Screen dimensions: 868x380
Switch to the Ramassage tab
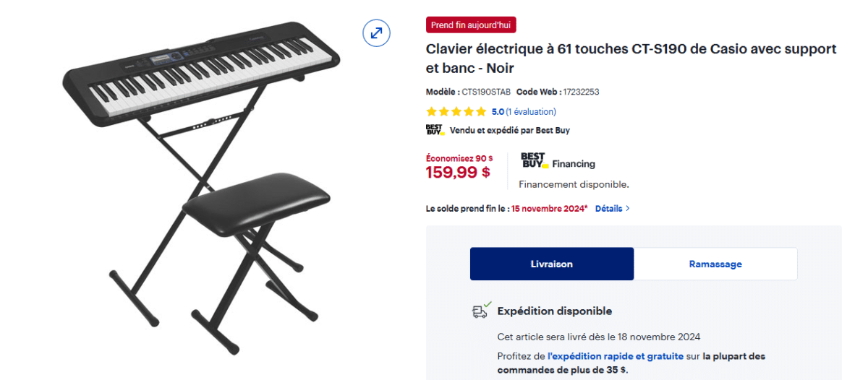[715, 264]
